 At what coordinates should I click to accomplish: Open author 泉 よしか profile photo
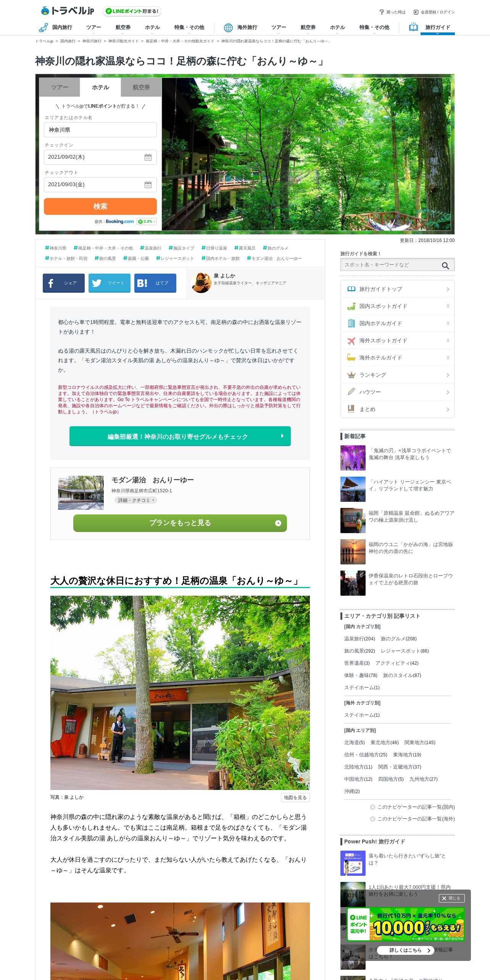(201, 283)
